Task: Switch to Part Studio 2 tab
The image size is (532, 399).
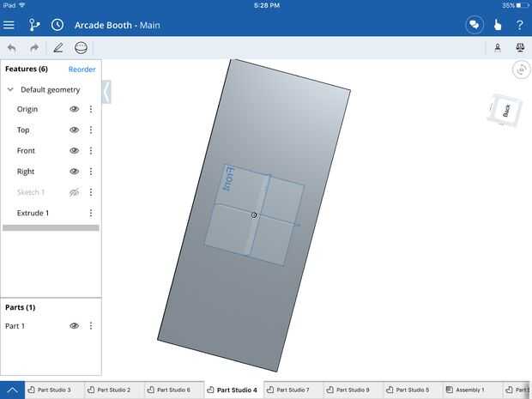Action: click(x=114, y=390)
